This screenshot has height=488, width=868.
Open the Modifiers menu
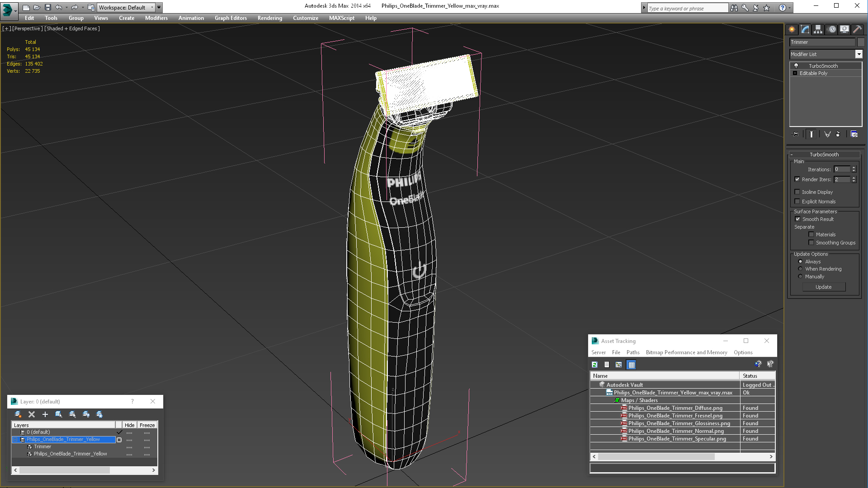(x=156, y=18)
